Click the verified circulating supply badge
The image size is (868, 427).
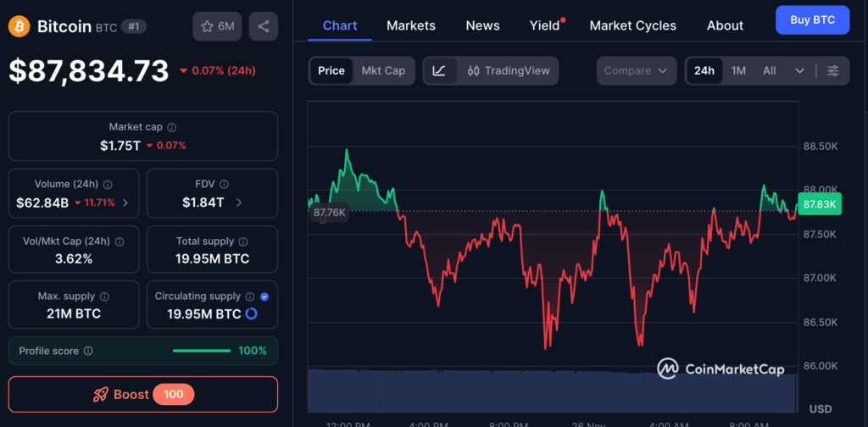264,297
